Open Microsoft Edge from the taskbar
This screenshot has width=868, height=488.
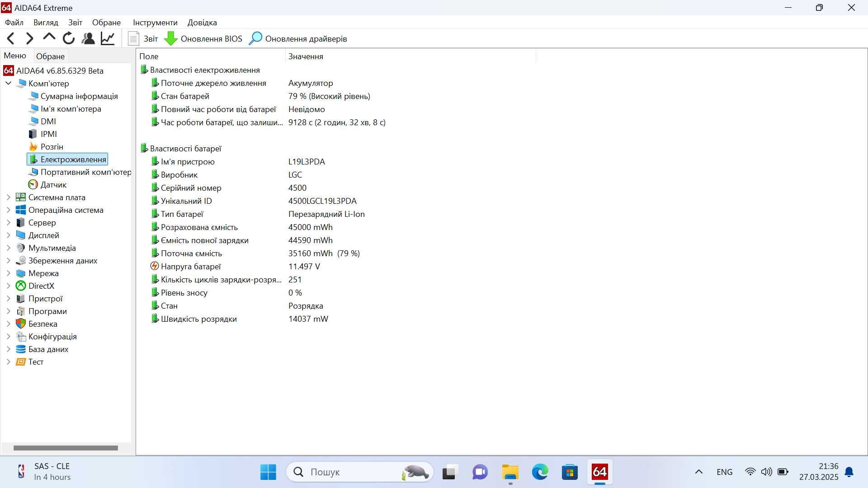click(x=540, y=472)
